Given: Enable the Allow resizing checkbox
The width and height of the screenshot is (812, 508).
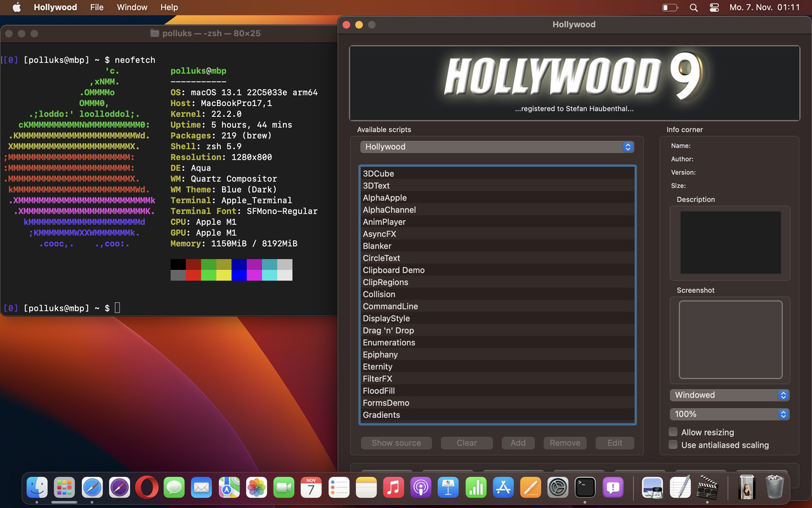Looking at the screenshot, I should coord(673,432).
